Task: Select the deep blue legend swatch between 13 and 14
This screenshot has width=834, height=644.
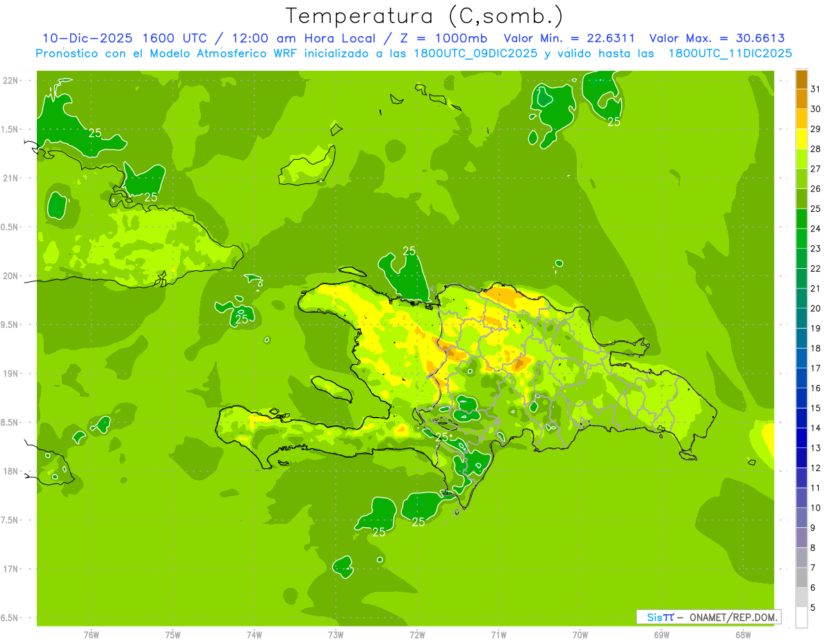Action: pos(801,438)
